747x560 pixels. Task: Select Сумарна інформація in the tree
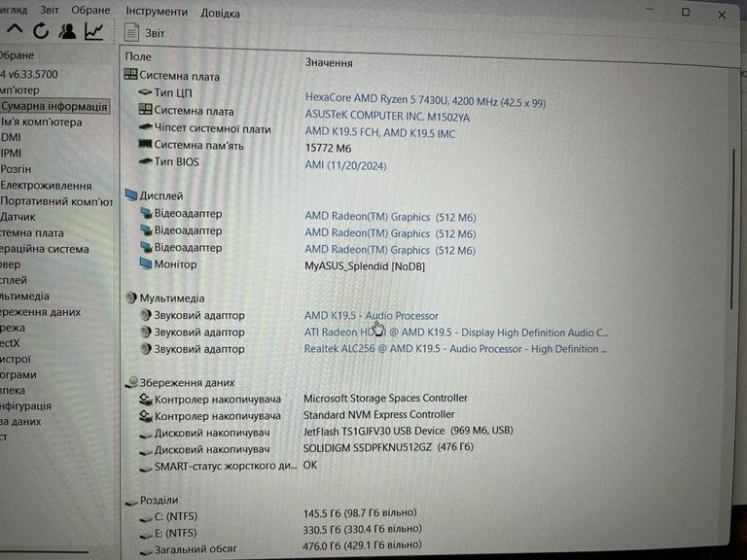click(x=53, y=106)
